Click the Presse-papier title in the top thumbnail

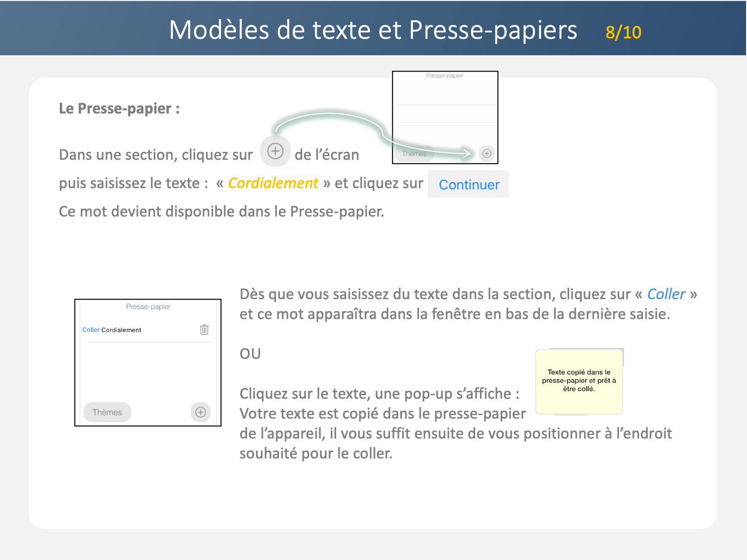pos(444,76)
